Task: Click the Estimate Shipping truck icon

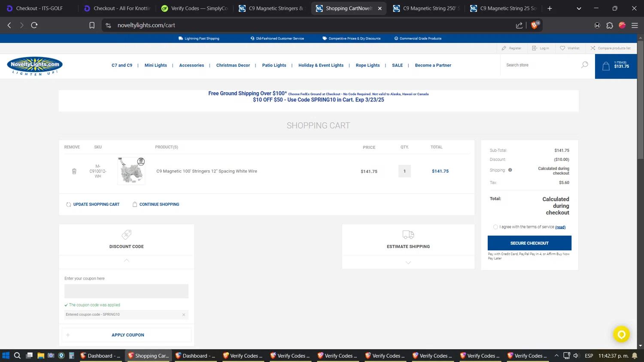Action: [x=408, y=235]
